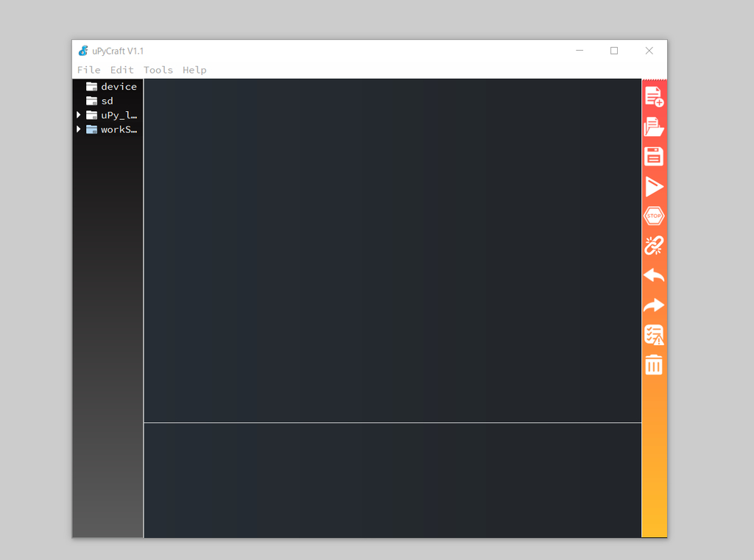Click inside the bottom terminal pane
This screenshot has height=560, width=754.
click(x=393, y=481)
